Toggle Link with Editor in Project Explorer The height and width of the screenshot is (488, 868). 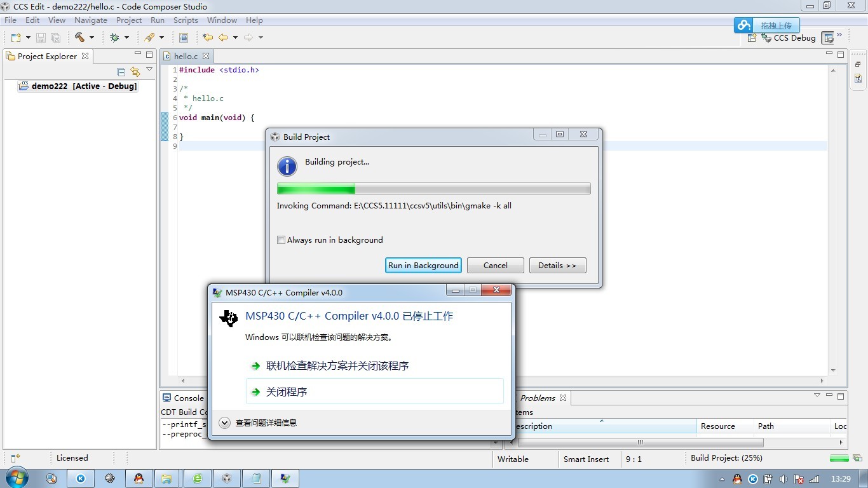click(x=135, y=72)
